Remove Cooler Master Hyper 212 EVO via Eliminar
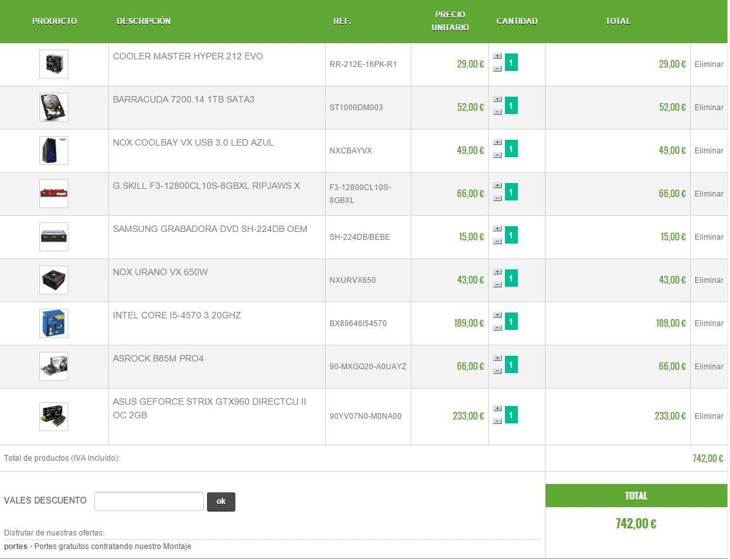This screenshot has width=730, height=560. [x=709, y=64]
